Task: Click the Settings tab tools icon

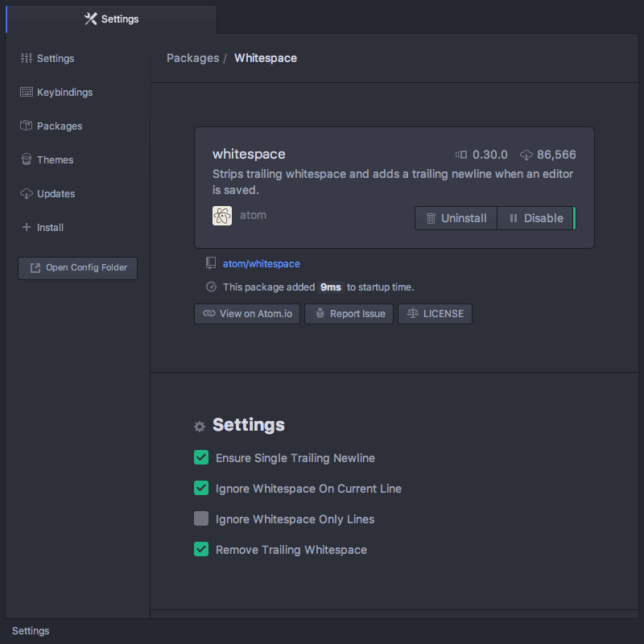Action: point(90,19)
